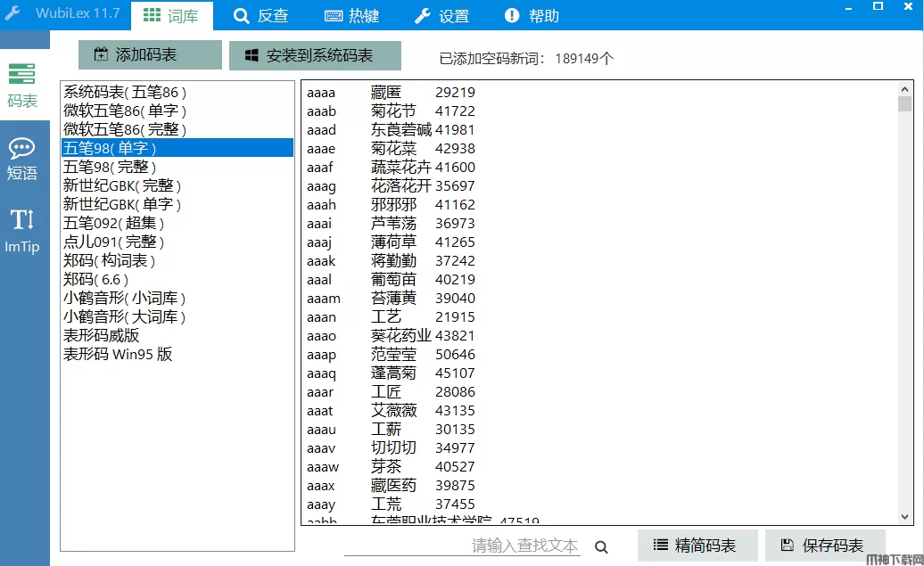Image resolution: width=924 pixels, height=566 pixels.
Task: Select 小鹤音形(大词库) code table
Action: pyautogui.click(x=125, y=316)
